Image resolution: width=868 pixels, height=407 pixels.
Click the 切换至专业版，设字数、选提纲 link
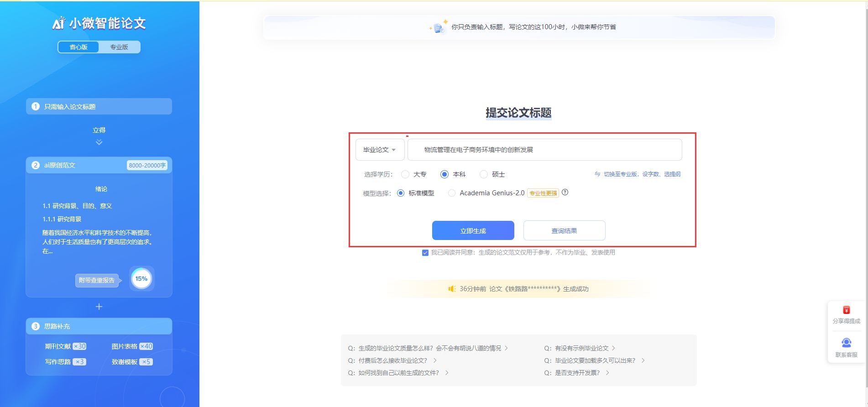point(642,174)
